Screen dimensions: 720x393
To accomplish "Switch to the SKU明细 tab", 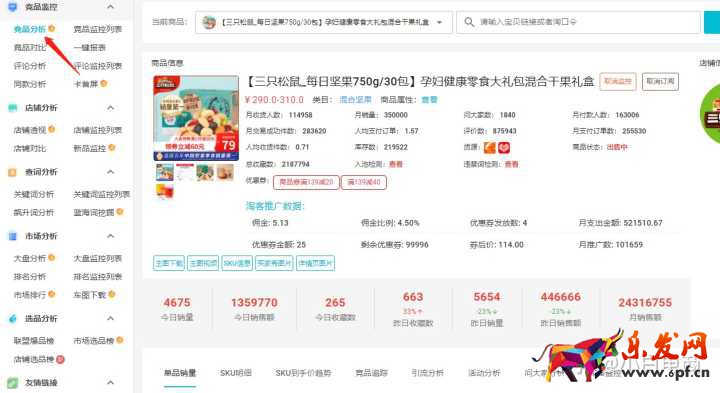I will click(236, 373).
